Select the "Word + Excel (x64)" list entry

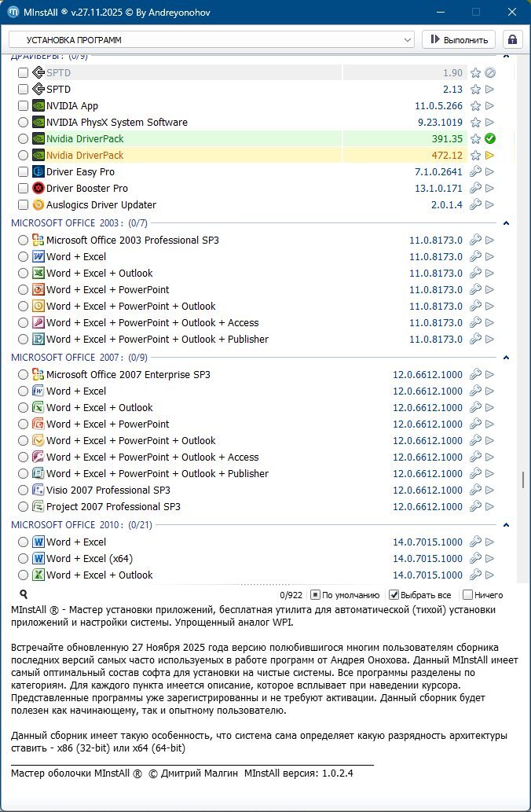click(86, 559)
